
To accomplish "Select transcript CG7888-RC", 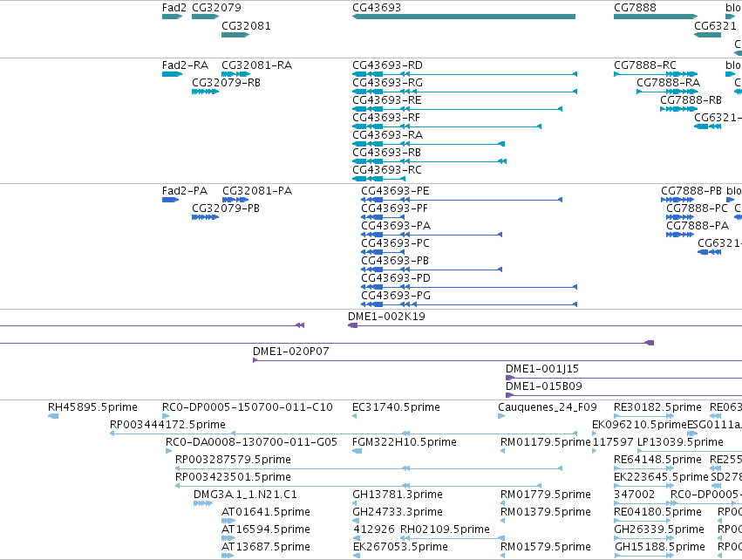I will [656, 74].
